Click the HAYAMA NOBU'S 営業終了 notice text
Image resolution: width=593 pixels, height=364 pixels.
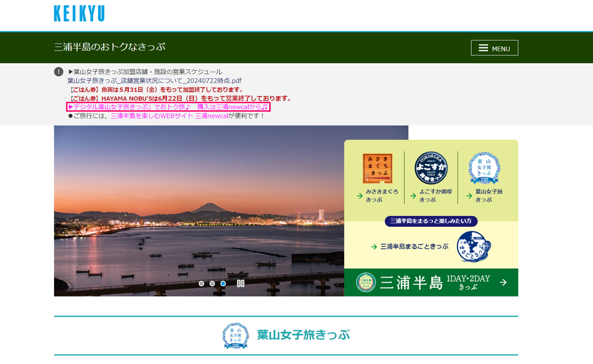point(180,98)
